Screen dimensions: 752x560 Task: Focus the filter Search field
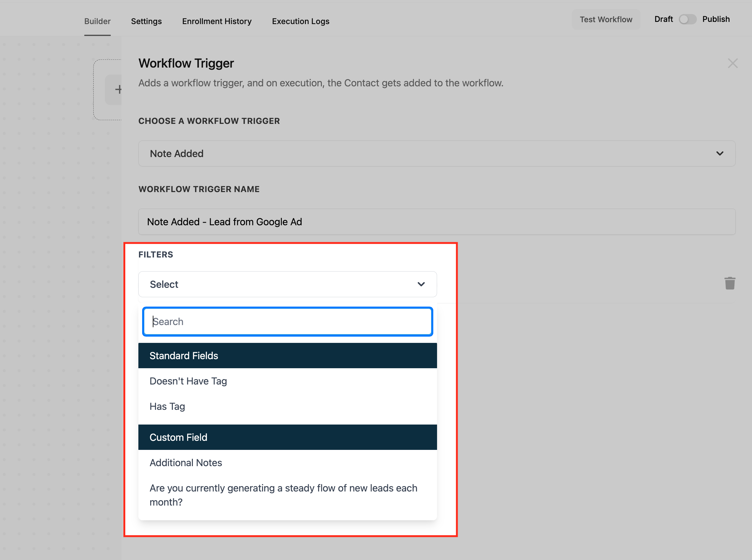tap(287, 321)
